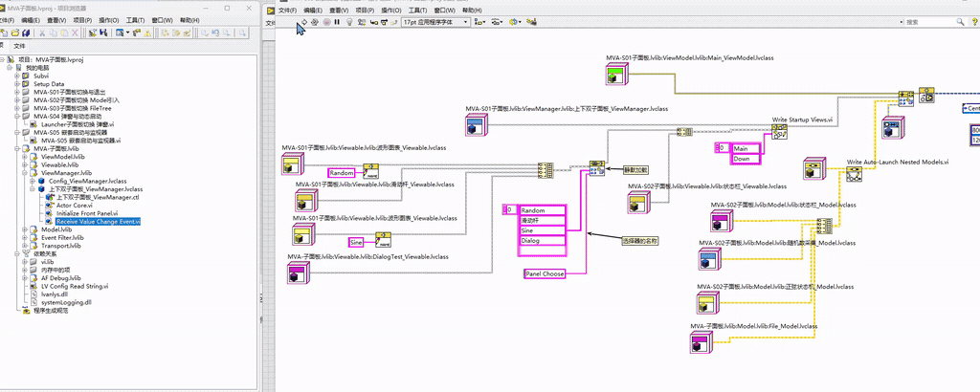This screenshot has height=392, width=980.
Task: Select systemLogging.dll in dependencies
Action: point(66,302)
